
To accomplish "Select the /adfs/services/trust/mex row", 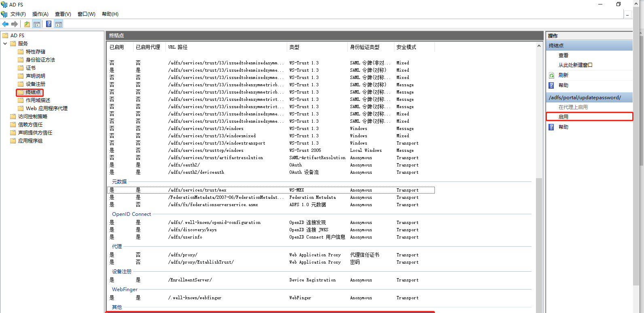I will point(271,190).
